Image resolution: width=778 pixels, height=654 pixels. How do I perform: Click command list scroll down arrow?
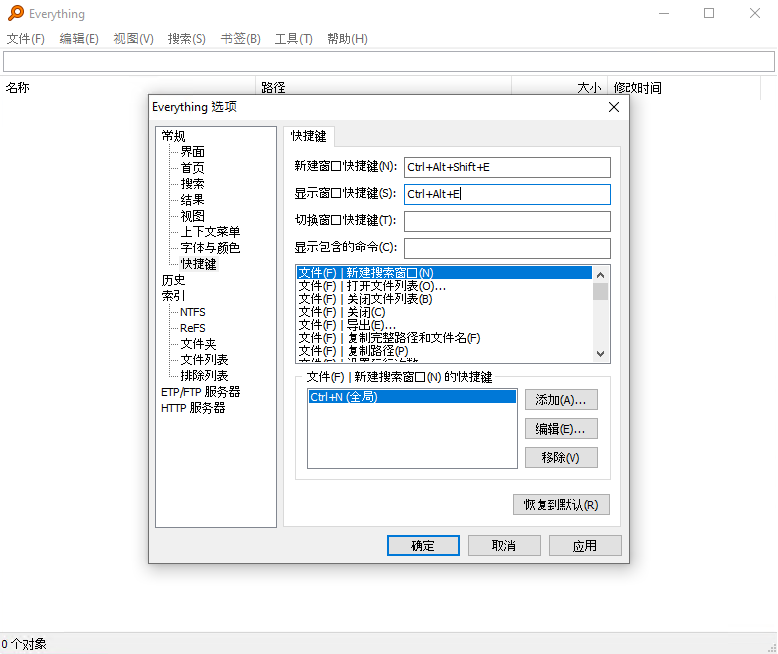[x=600, y=354]
